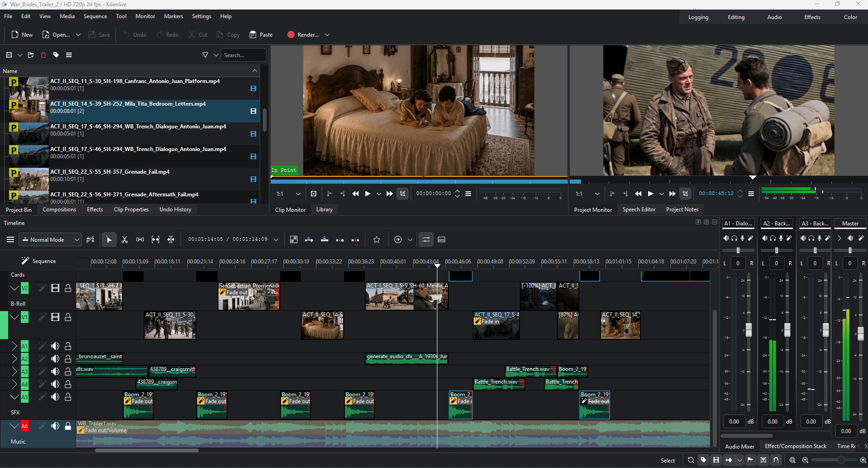
Task: Hide video track V1
Action: (x=55, y=317)
